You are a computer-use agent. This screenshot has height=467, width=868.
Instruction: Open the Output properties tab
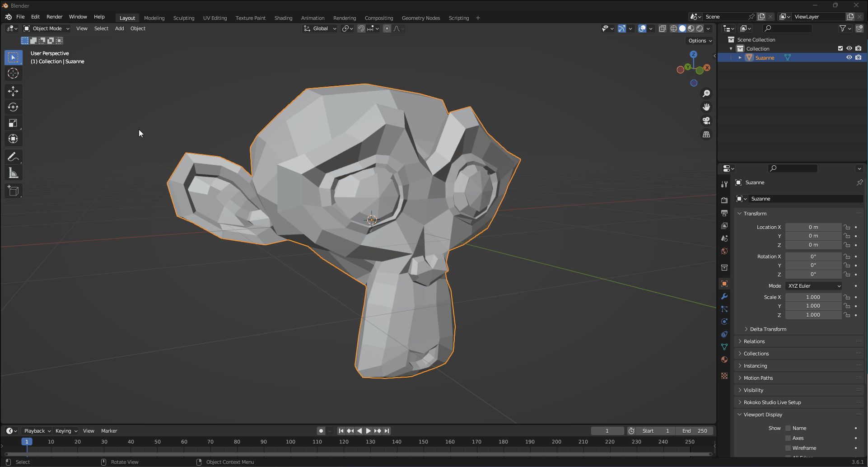(724, 213)
